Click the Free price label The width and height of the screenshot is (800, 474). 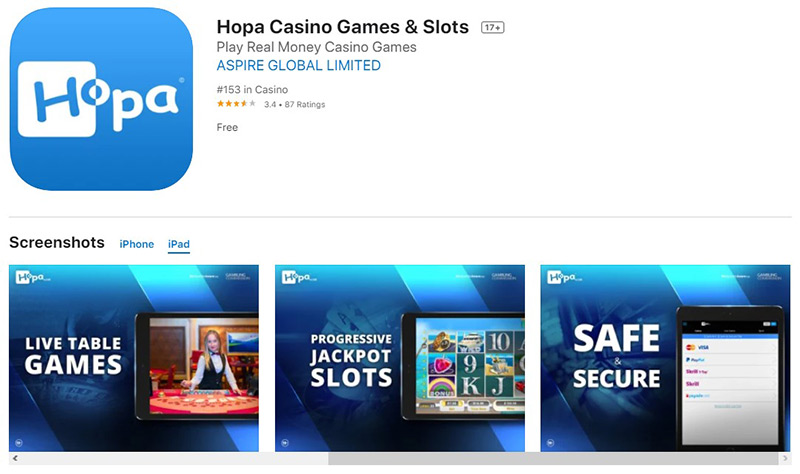pos(227,128)
